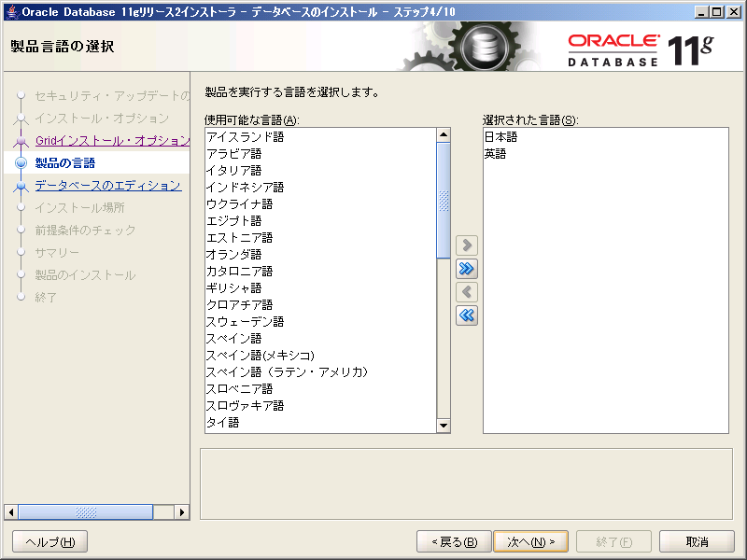This screenshot has width=747, height=560.
Task: Click the remove selected language arrow
Action: pos(467,292)
